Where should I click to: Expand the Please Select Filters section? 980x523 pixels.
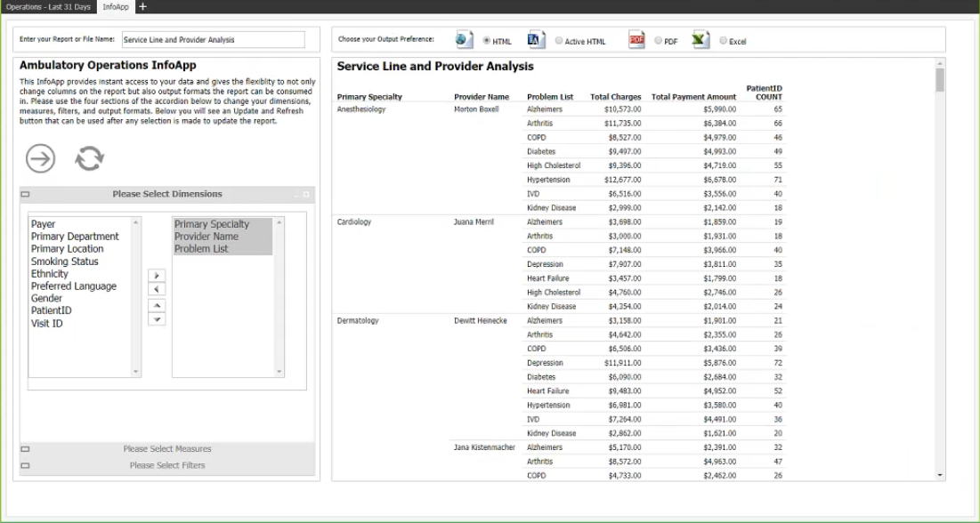tap(166, 465)
